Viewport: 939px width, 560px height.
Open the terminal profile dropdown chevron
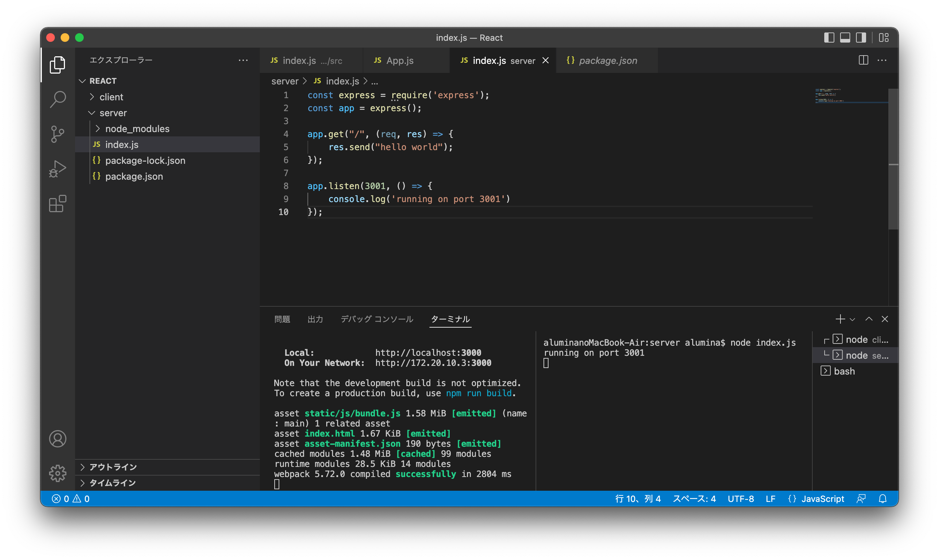coord(852,319)
